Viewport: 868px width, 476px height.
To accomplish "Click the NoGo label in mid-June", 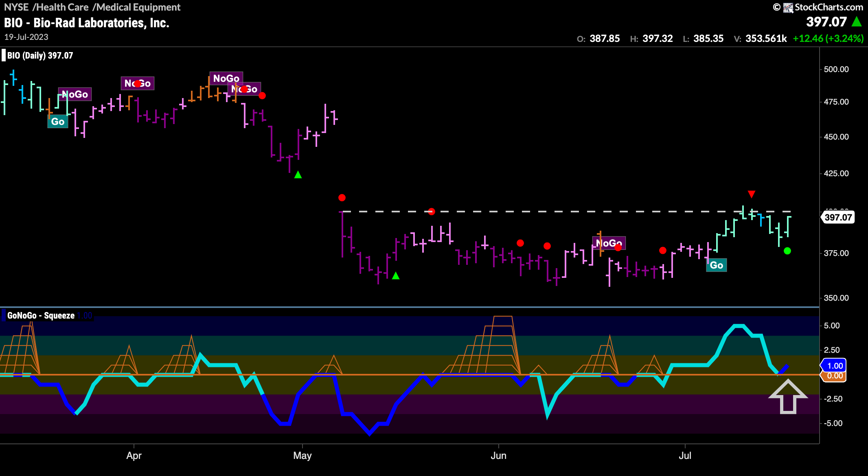I will pos(609,243).
